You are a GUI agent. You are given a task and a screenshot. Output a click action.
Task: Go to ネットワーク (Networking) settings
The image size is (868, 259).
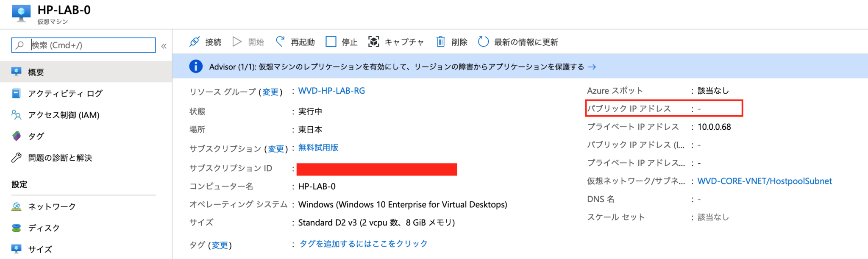(x=52, y=206)
